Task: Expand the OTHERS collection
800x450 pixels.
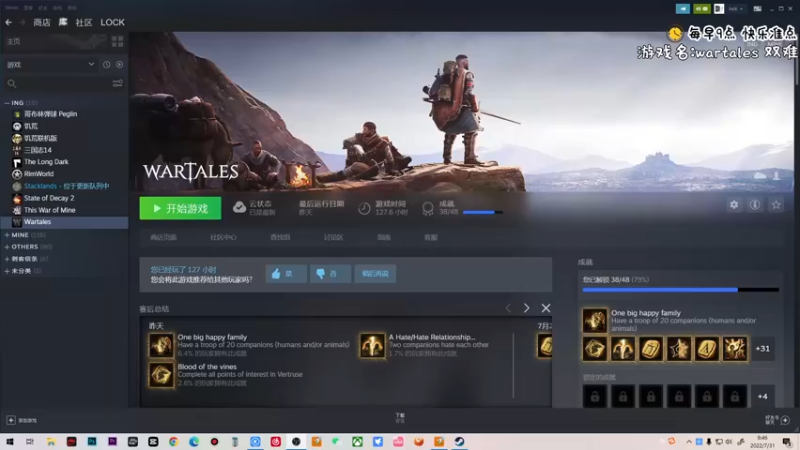Action: [7, 246]
